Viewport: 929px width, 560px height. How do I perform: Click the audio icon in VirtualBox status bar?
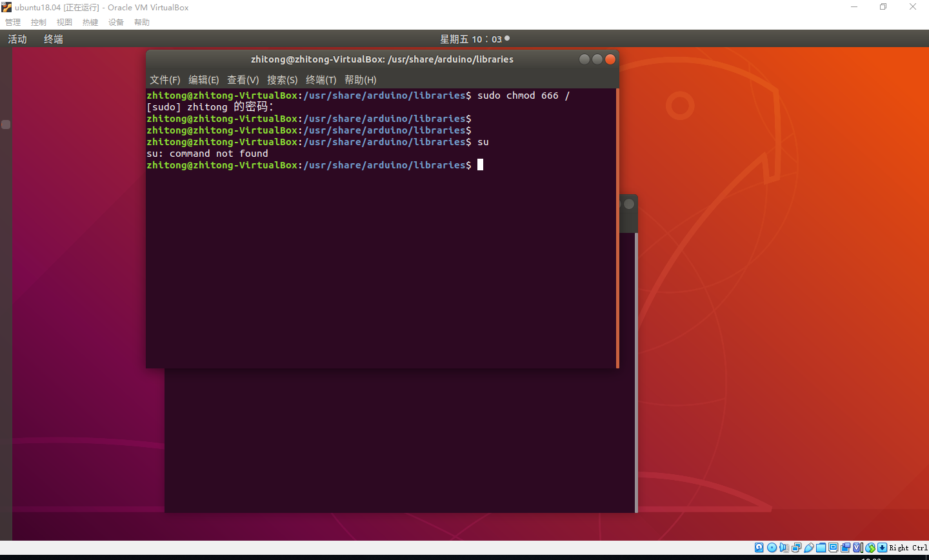click(784, 547)
